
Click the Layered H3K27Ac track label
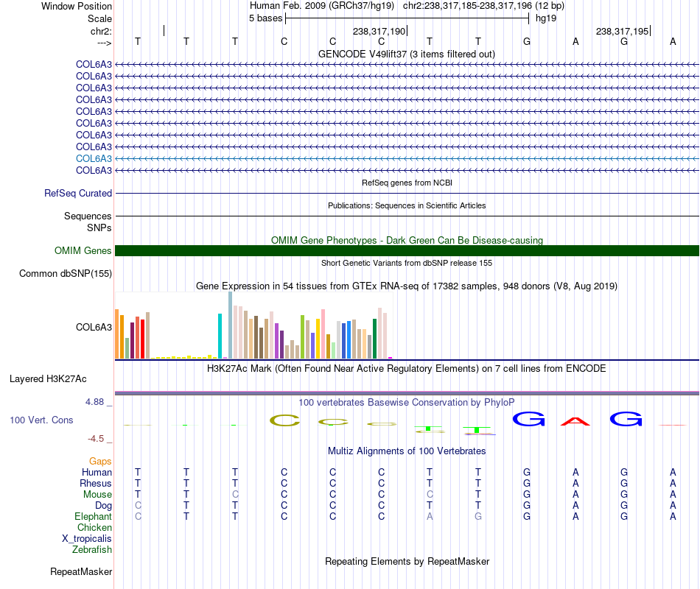tap(48, 379)
